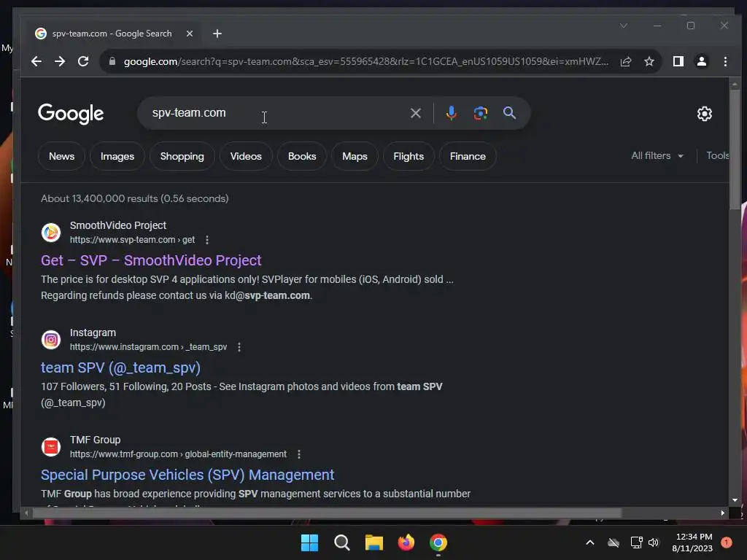
Task: Click the SmoothVideo Project favicon
Action: 51,233
